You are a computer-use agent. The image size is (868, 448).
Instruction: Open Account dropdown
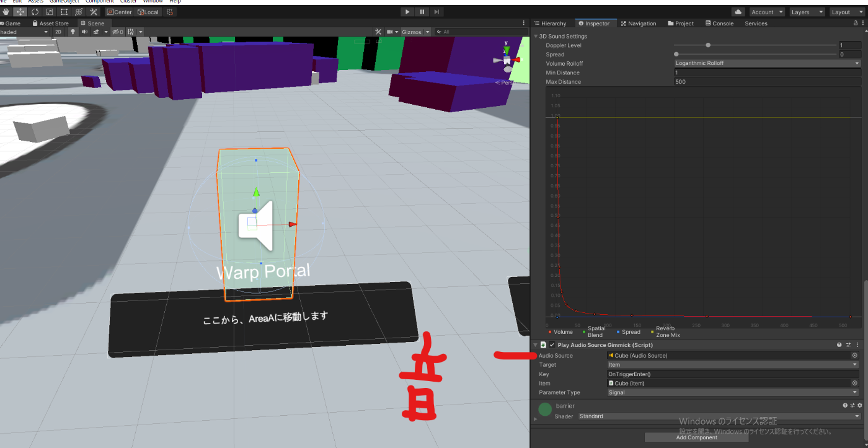click(767, 12)
